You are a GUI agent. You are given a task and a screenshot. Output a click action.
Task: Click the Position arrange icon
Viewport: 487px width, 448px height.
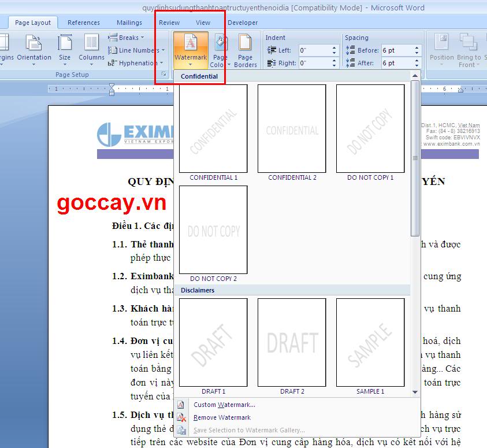pyautogui.click(x=441, y=43)
